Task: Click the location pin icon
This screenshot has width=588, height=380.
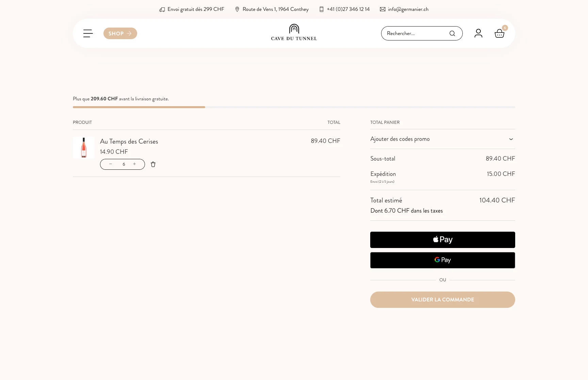Action: pyautogui.click(x=237, y=9)
